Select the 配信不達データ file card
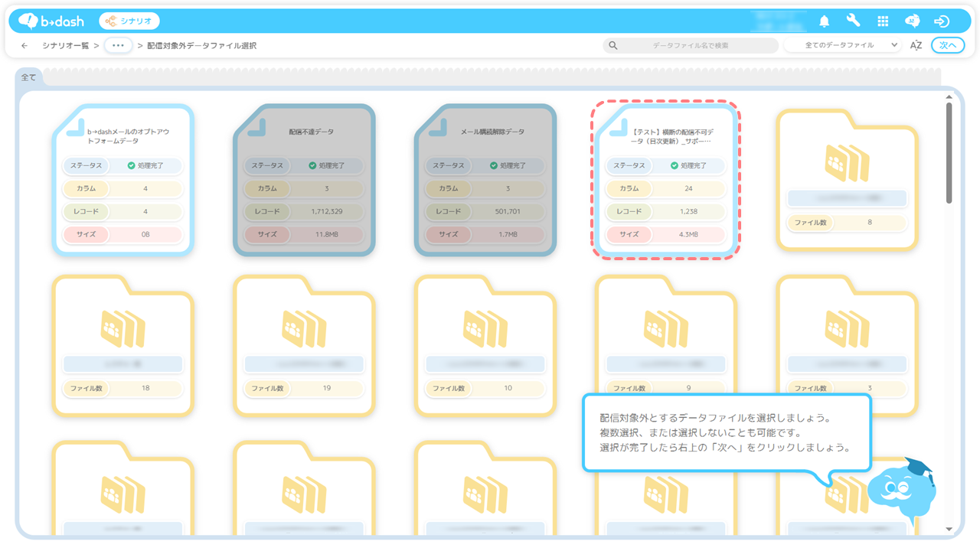 (304, 179)
